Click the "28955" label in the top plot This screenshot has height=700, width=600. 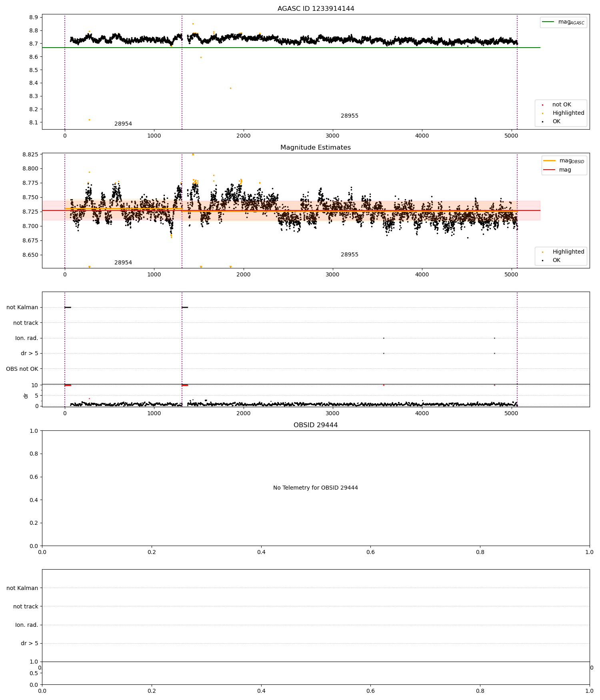pos(350,116)
